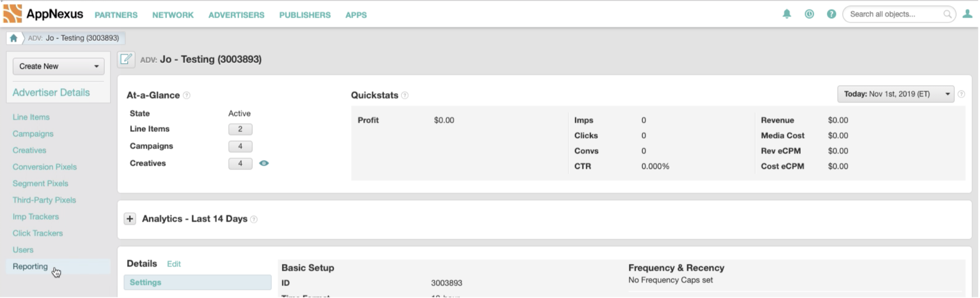
Task: Open the Partners menu
Action: pos(116,15)
